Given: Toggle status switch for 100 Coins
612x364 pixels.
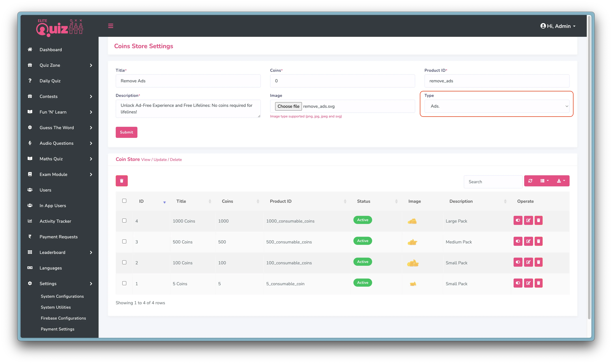Looking at the screenshot, I should (518, 262).
